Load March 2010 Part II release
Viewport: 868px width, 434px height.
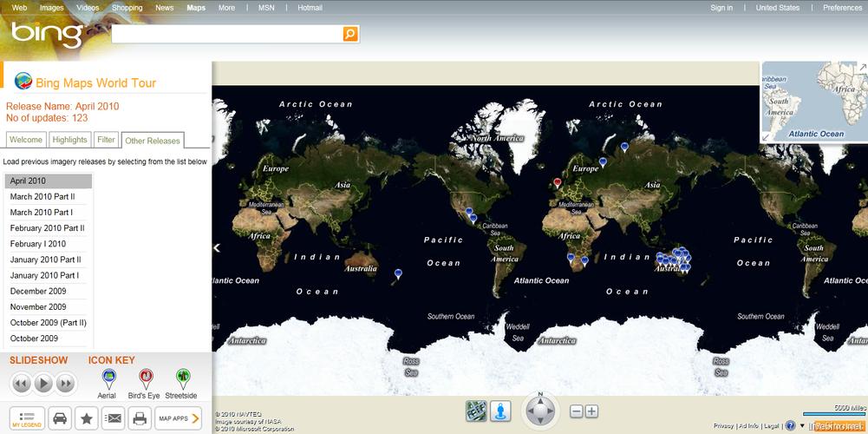pyautogui.click(x=49, y=197)
